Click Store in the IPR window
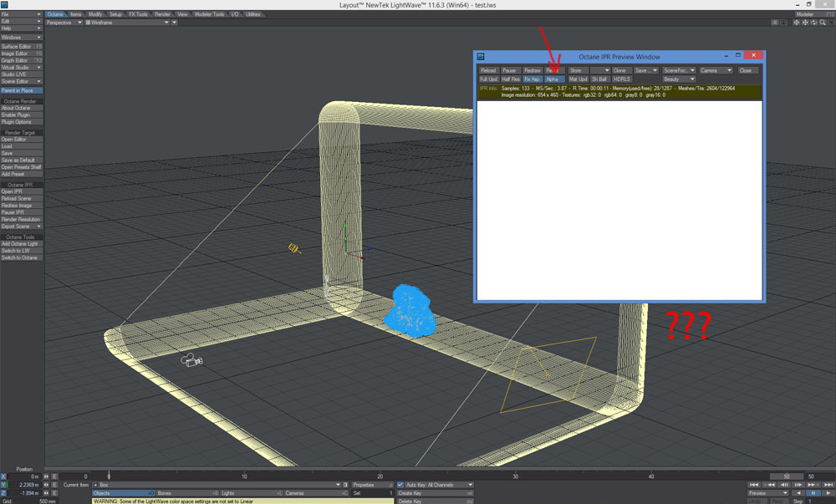The height and width of the screenshot is (504, 836). pos(578,70)
